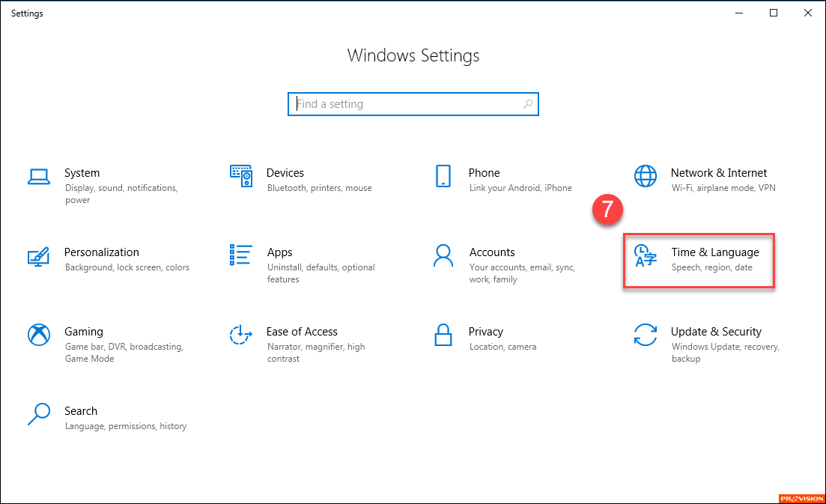Click the Devices keyboard and speaker icon
826x504 pixels.
point(240,176)
